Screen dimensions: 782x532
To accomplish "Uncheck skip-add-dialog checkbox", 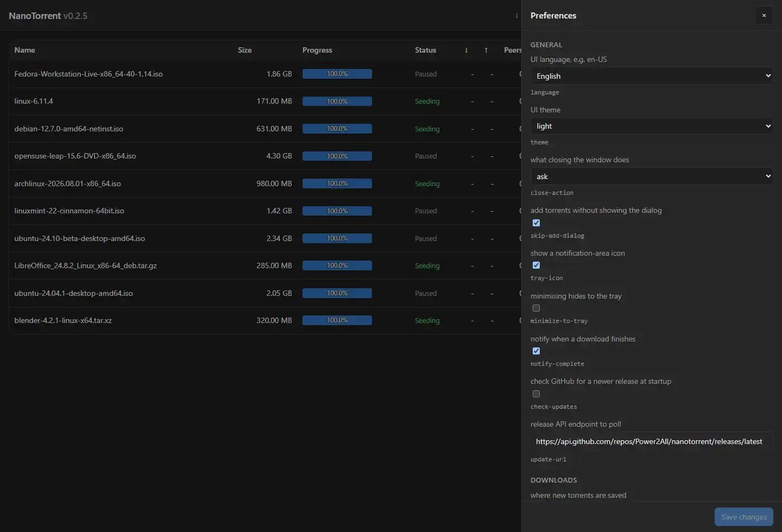I will coord(536,223).
